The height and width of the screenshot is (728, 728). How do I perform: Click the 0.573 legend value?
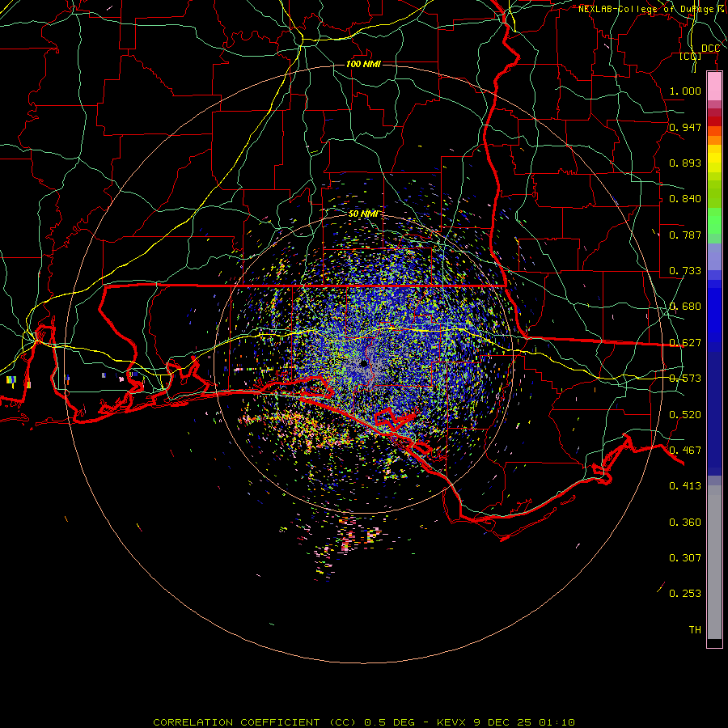coord(685,379)
